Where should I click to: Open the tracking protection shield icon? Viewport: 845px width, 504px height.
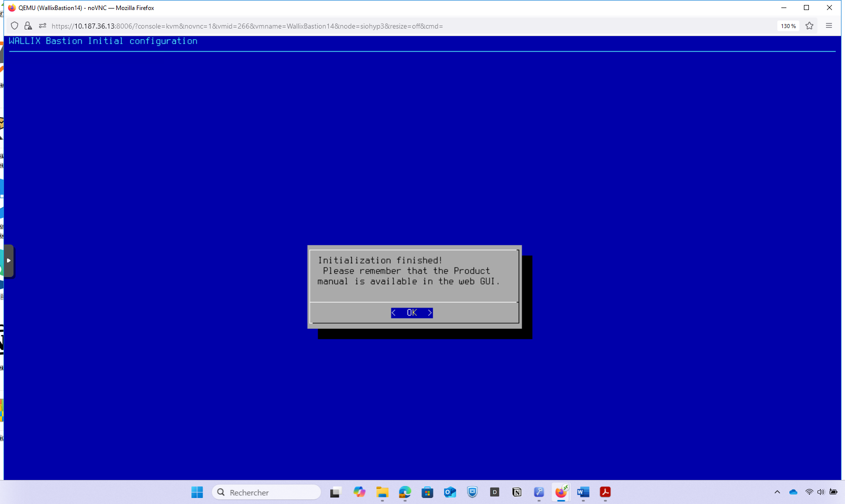point(15,26)
